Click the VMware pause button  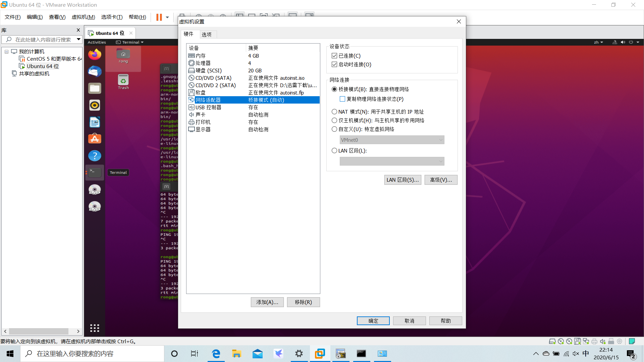coord(159,17)
